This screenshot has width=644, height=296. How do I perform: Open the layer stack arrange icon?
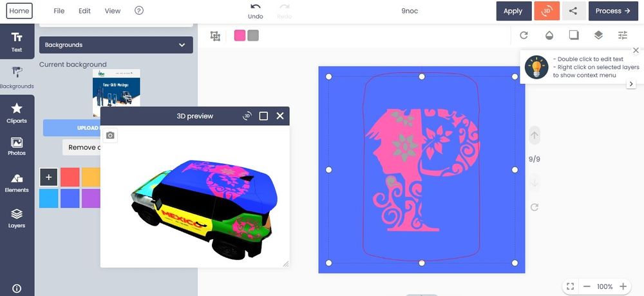[598, 35]
